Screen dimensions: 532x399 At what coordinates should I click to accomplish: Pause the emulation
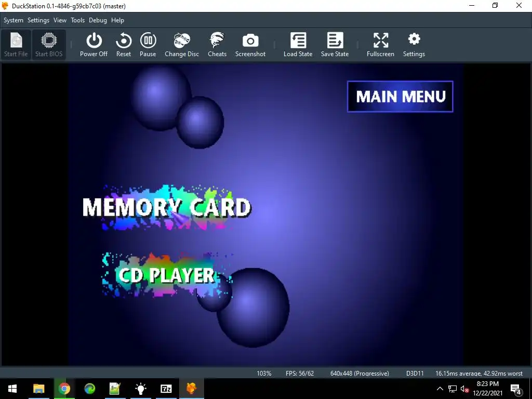[148, 45]
